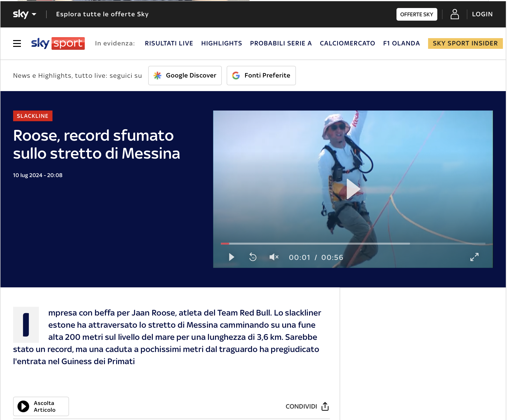The image size is (508, 420).
Task: Rewind video ten seconds
Action: (x=253, y=257)
